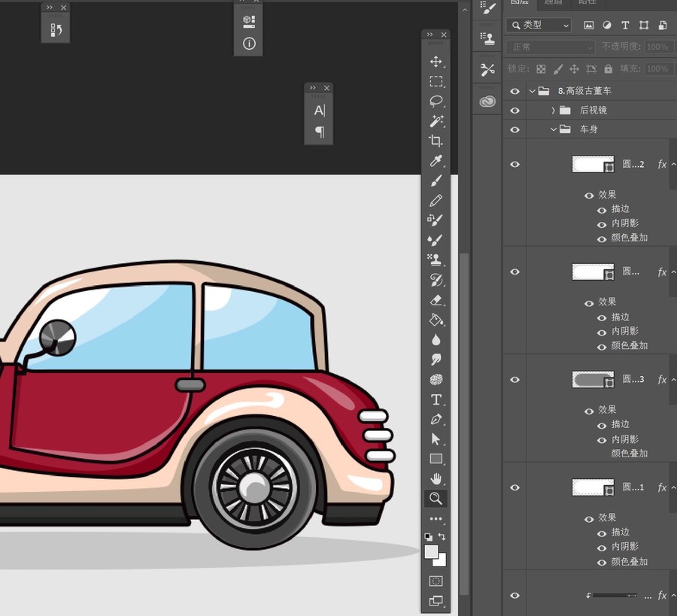
Task: Click the 填充 fill value field
Action: [659, 68]
